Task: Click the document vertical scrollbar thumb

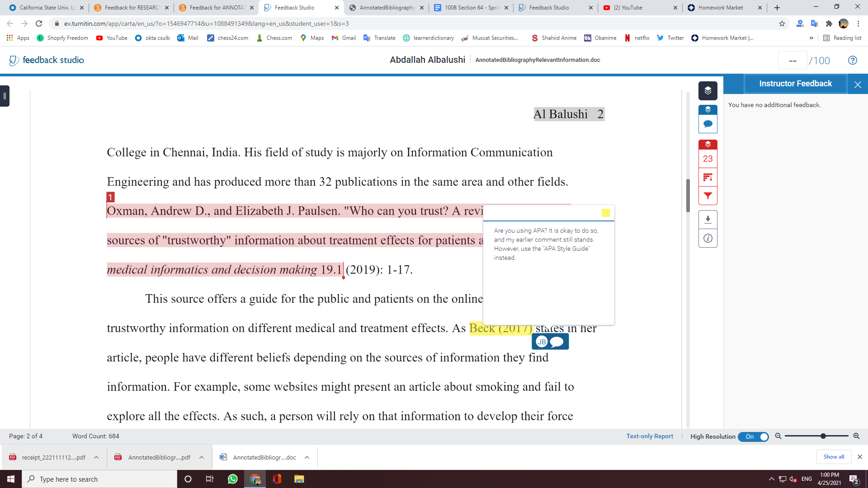Action: 688,195
